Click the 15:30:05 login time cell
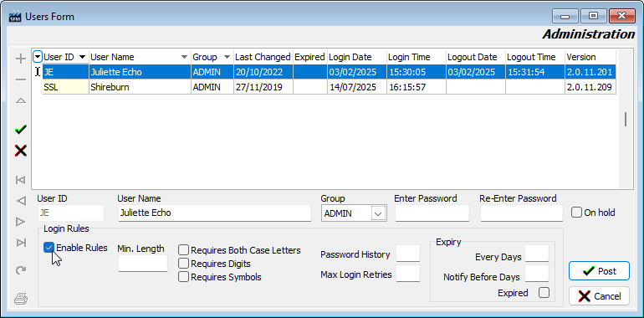Screen dimensions: 644x318 [416, 72]
